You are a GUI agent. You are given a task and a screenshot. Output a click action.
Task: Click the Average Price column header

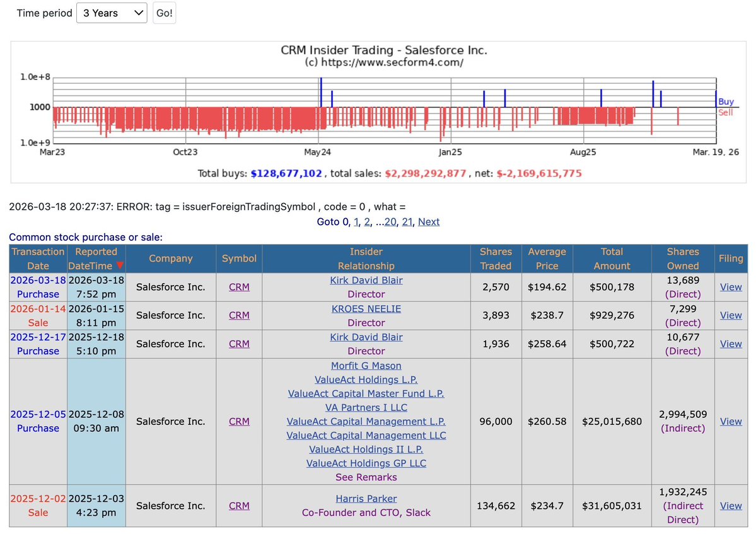pyautogui.click(x=547, y=259)
